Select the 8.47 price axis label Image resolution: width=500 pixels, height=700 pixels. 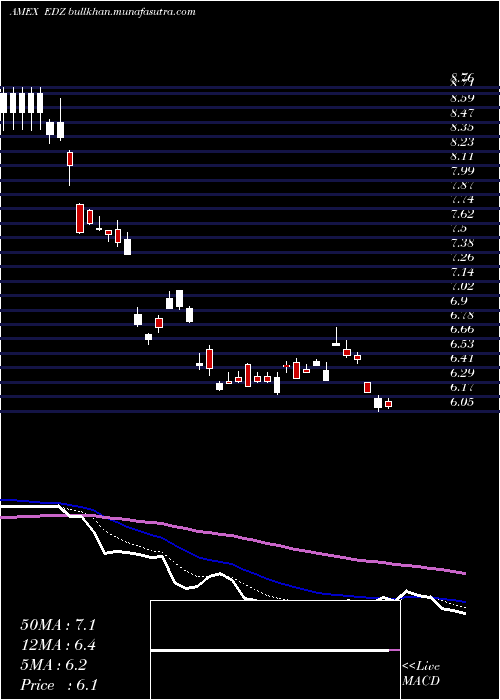(x=462, y=112)
